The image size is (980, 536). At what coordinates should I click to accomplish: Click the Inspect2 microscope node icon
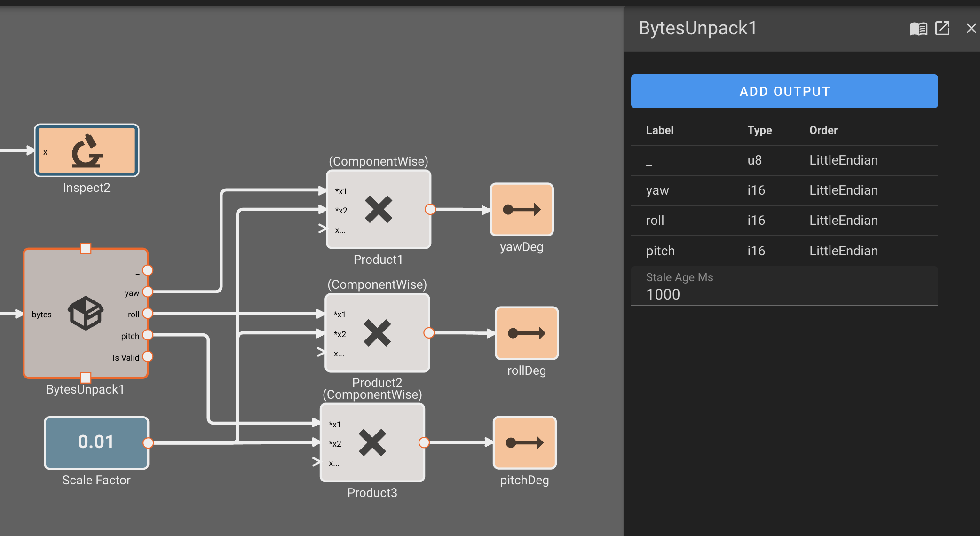87,150
